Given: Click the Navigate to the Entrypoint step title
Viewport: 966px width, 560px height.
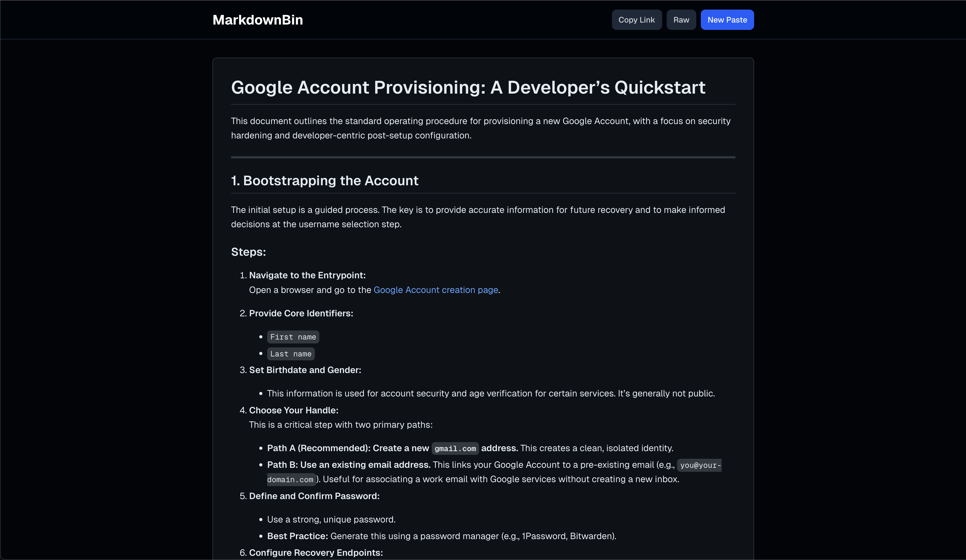Looking at the screenshot, I should (307, 275).
